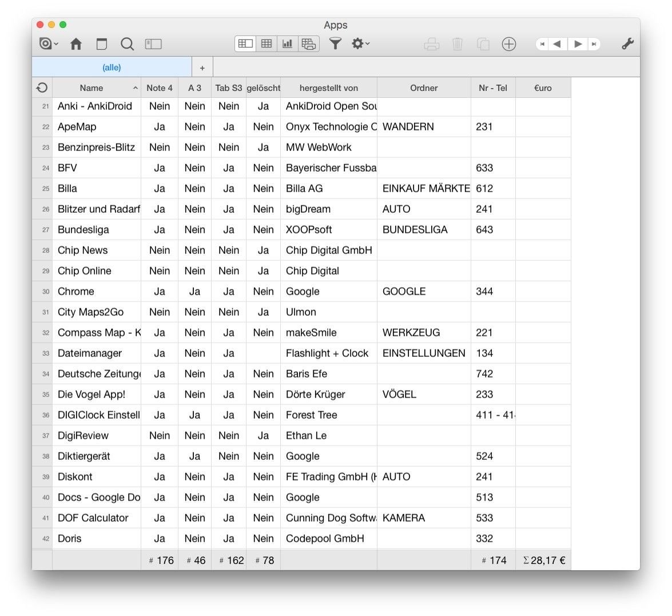Open the filter funnel tool
The width and height of the screenshot is (672, 616).
[335, 43]
